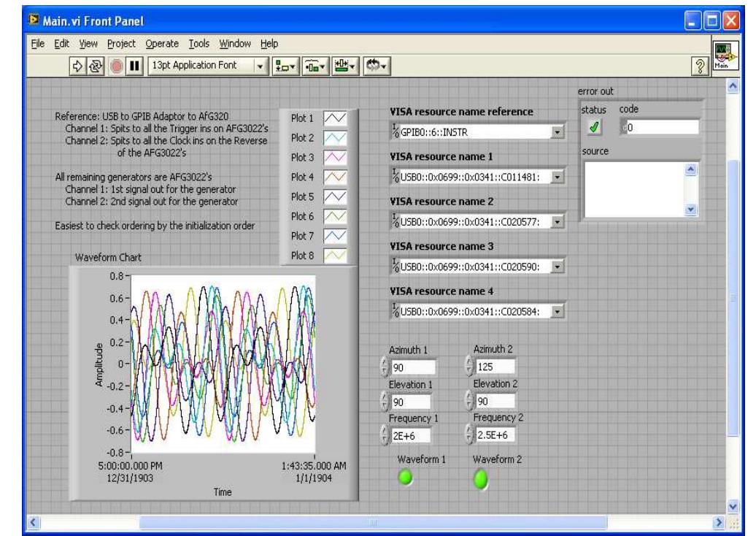Open the View menu

(x=88, y=43)
